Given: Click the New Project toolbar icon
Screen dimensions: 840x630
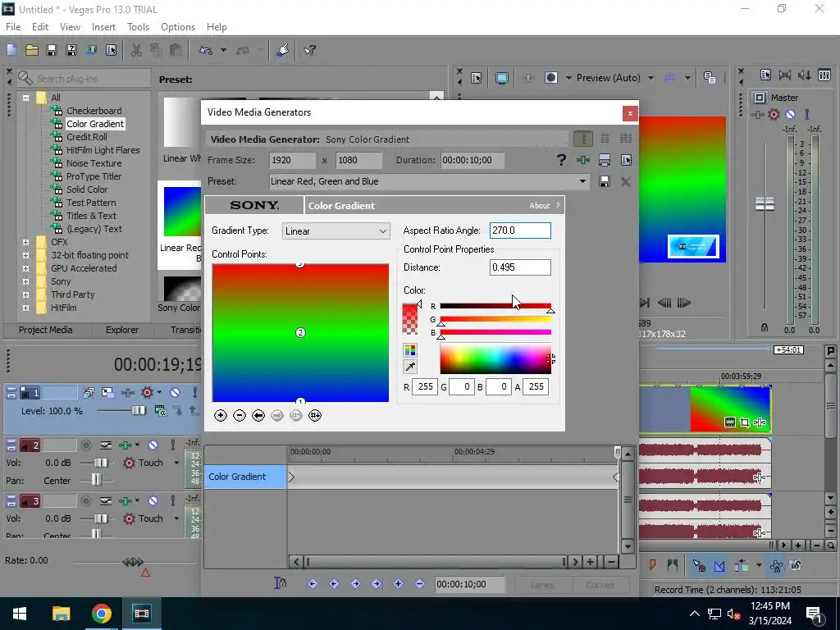Looking at the screenshot, I should (x=11, y=50).
